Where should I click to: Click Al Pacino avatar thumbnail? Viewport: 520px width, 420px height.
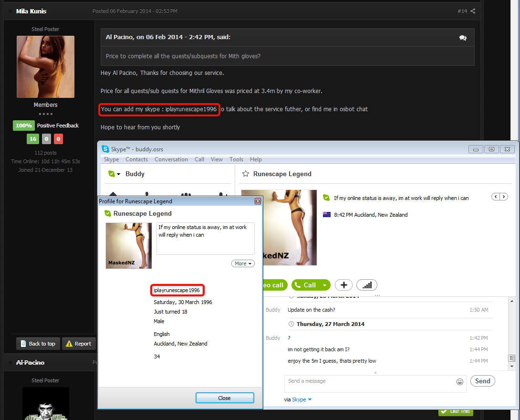[46, 403]
